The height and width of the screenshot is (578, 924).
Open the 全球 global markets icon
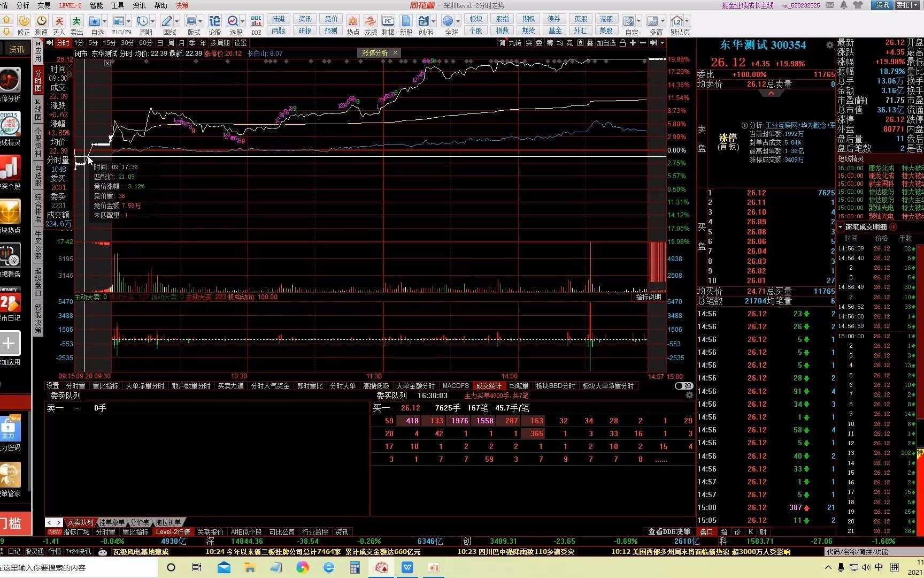tap(448, 21)
